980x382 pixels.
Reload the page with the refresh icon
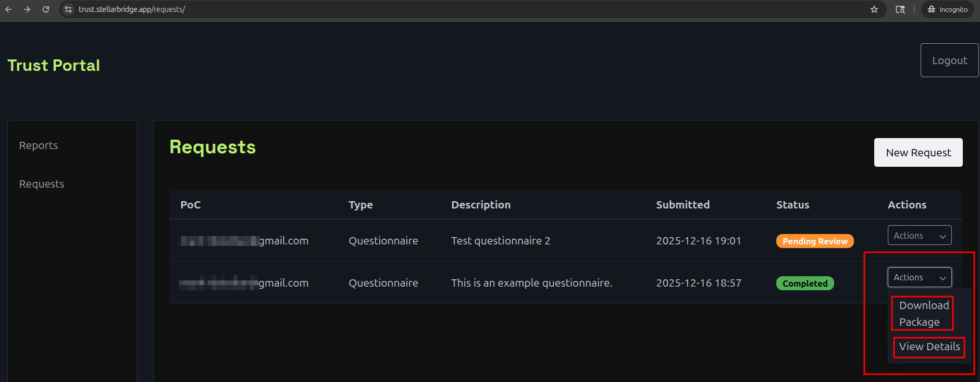[46, 9]
